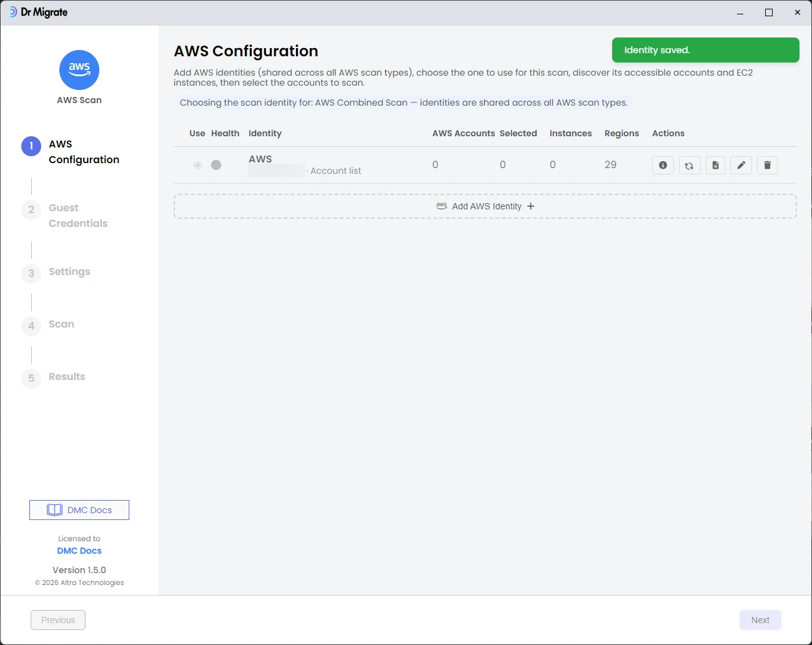Refresh the AWS identity discovery
Viewport: 812px width, 645px height.
(689, 165)
